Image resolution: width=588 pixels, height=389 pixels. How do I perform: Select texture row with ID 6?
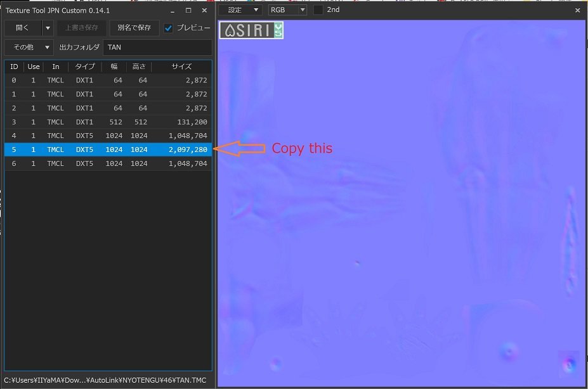pos(108,163)
